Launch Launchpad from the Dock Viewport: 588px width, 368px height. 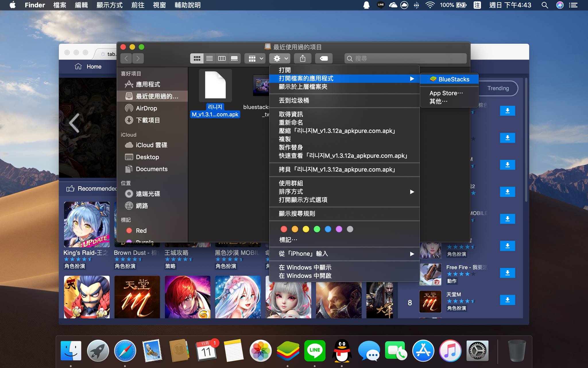point(98,351)
